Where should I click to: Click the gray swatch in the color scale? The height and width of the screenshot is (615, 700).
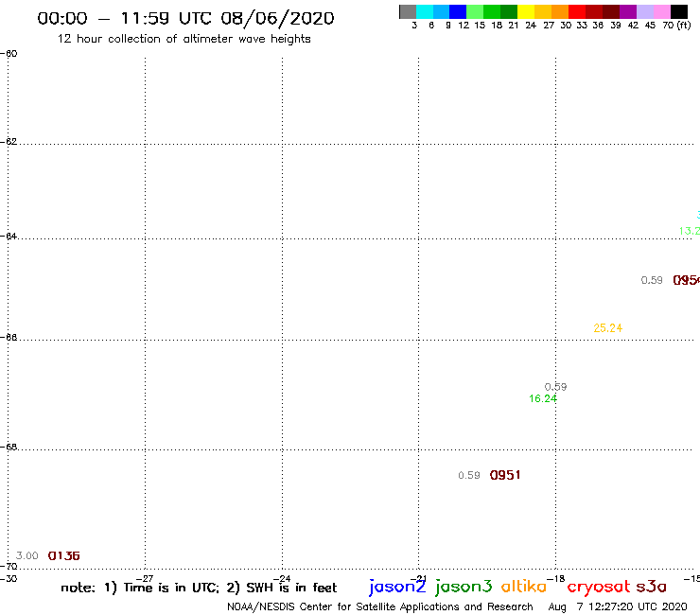click(x=408, y=11)
